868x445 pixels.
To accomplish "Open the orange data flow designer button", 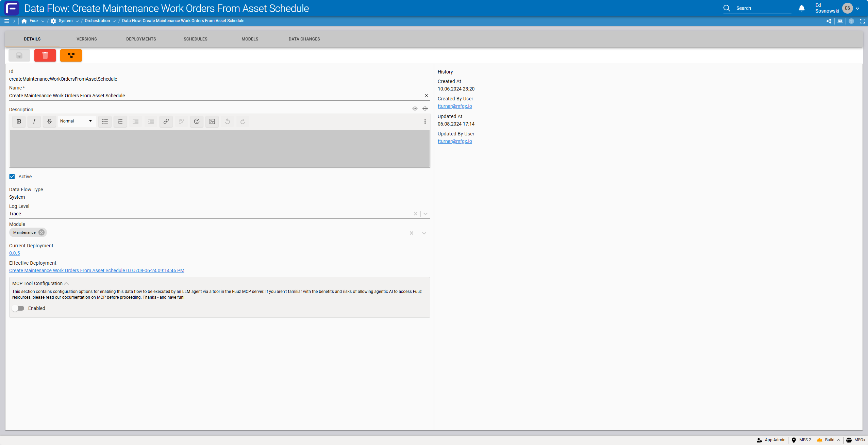I will tap(71, 55).
